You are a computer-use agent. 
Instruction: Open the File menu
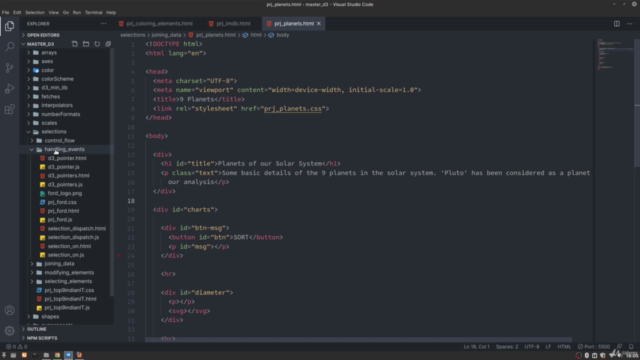[5, 13]
